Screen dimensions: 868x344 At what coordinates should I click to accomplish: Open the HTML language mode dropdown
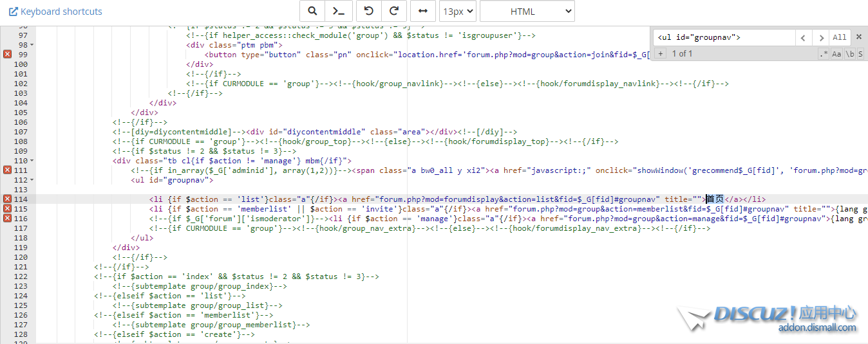coord(527,12)
